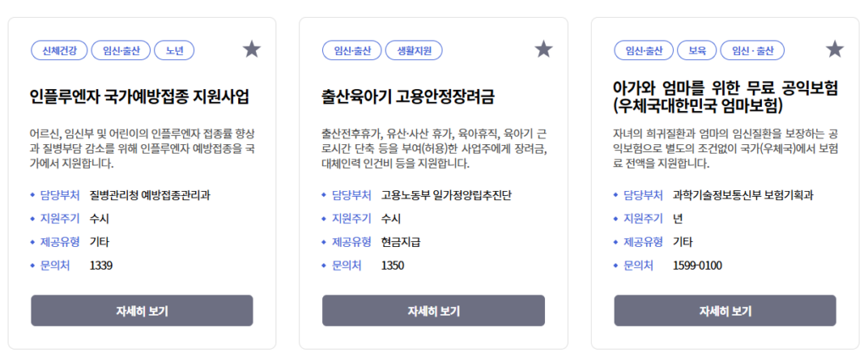Open the 인플루엔자 국가예방접종 지원사업 title
This screenshot has width=868, height=353.
139,95
